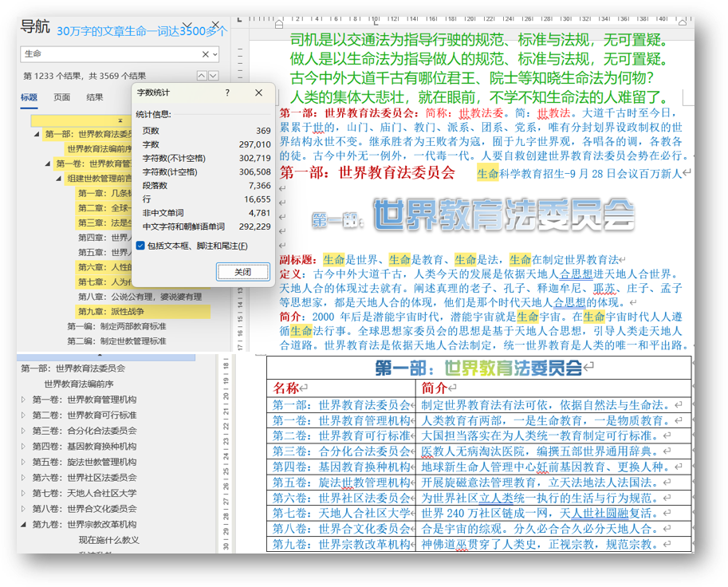This screenshot has width=728, height=587.
Task: Collapse the 第一部：世界教育法委员会 heading in upper tree
Action: click(37, 134)
